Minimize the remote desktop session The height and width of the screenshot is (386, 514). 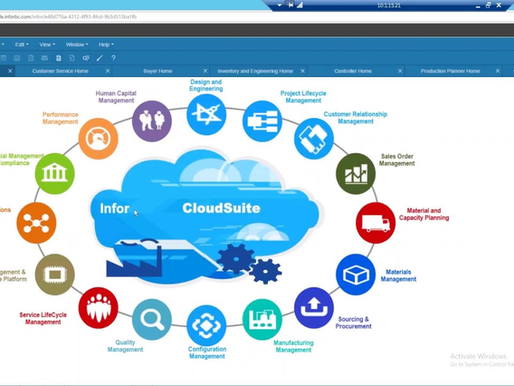[478, 6]
